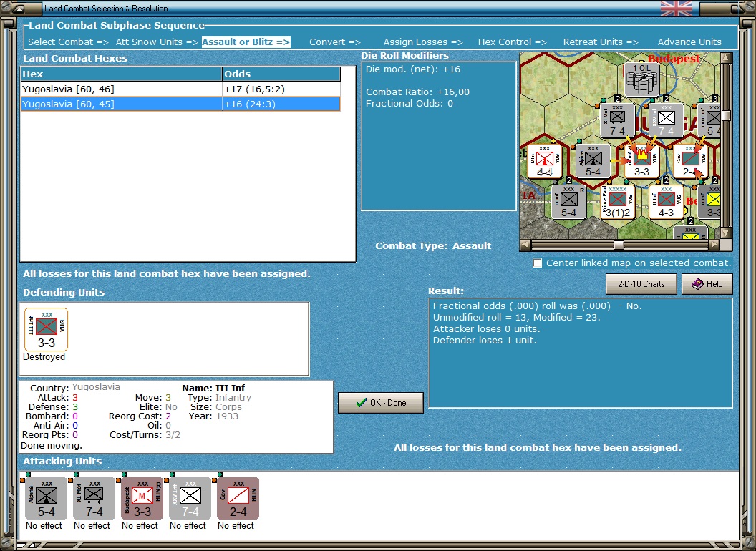
Task: Click burning III Inf 3-3 counter on map
Action: click(641, 161)
